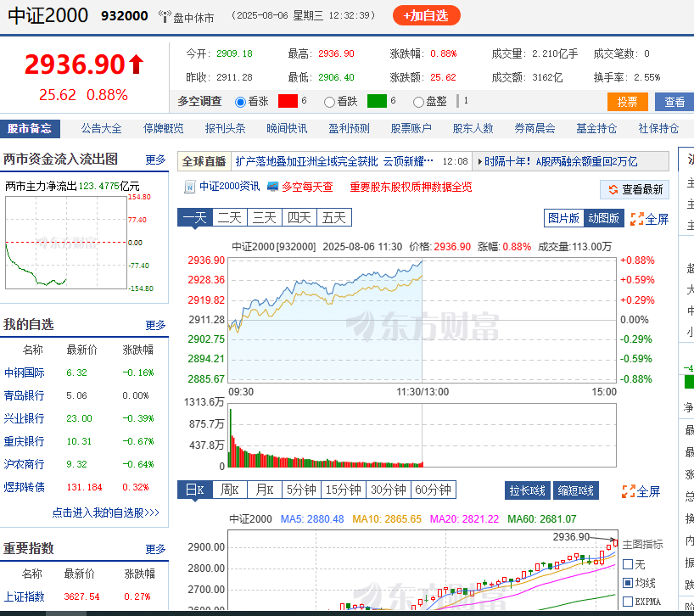Switch to the 三天 chart tab
Image resolution: width=694 pixels, height=616 pixels.
265,217
